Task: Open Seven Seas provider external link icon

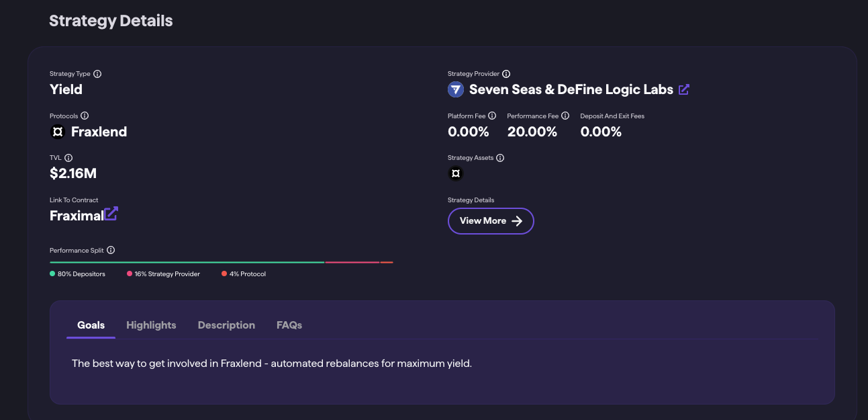Action: tap(684, 89)
